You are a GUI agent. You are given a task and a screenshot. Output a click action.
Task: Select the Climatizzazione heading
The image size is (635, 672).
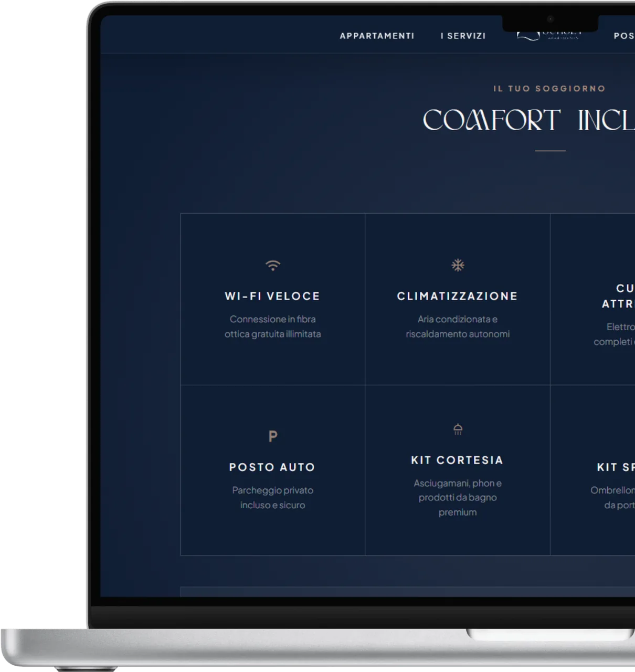pyautogui.click(x=458, y=296)
